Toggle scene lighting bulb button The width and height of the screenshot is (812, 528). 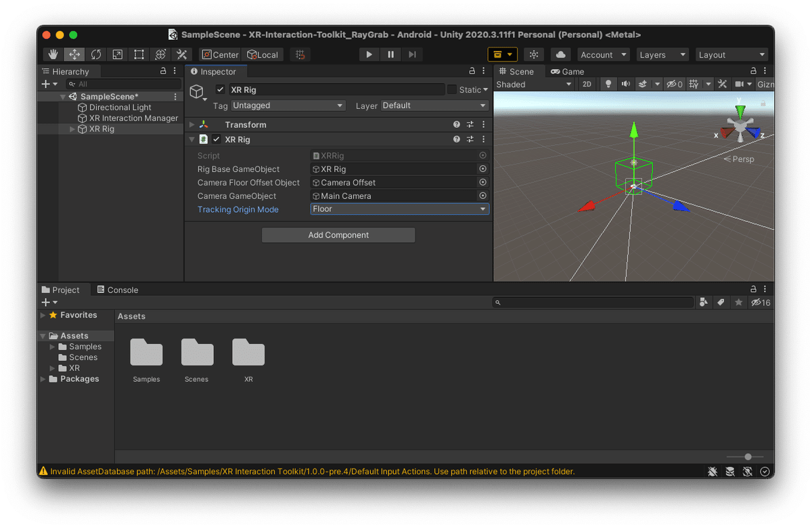click(608, 84)
